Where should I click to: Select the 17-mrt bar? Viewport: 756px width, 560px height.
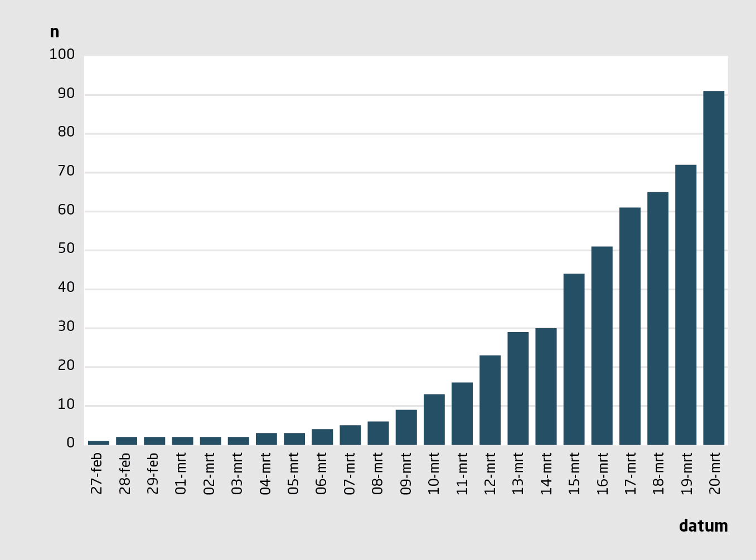[x=630, y=326]
